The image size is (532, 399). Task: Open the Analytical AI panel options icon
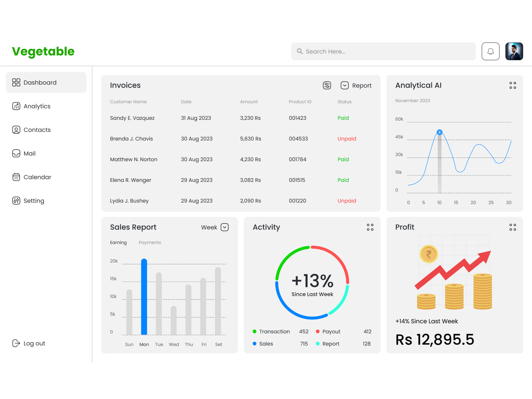pos(512,85)
